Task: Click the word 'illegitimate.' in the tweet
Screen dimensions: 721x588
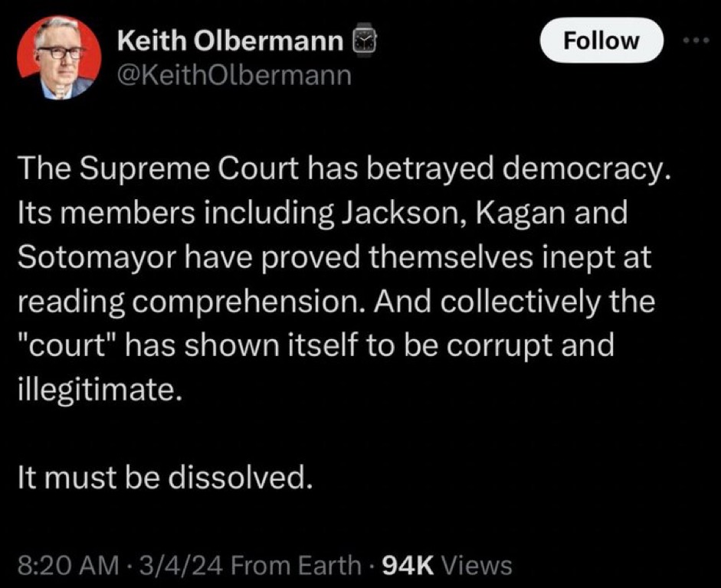Action: tap(97, 390)
